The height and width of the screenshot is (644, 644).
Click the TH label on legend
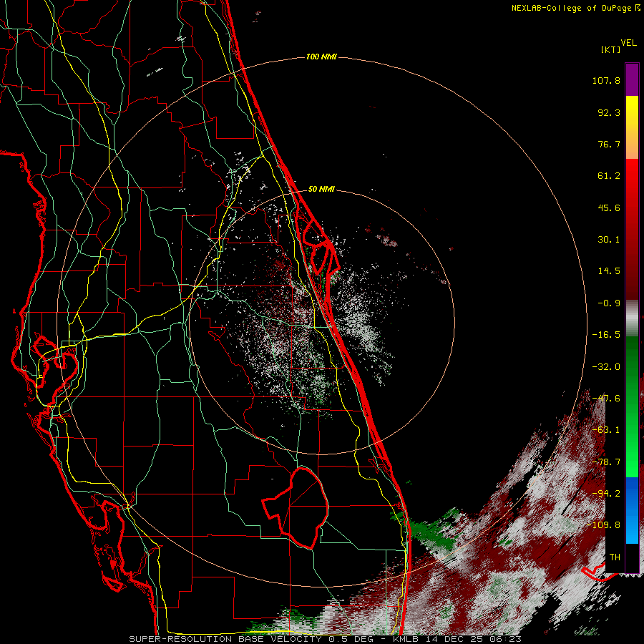pyautogui.click(x=615, y=557)
